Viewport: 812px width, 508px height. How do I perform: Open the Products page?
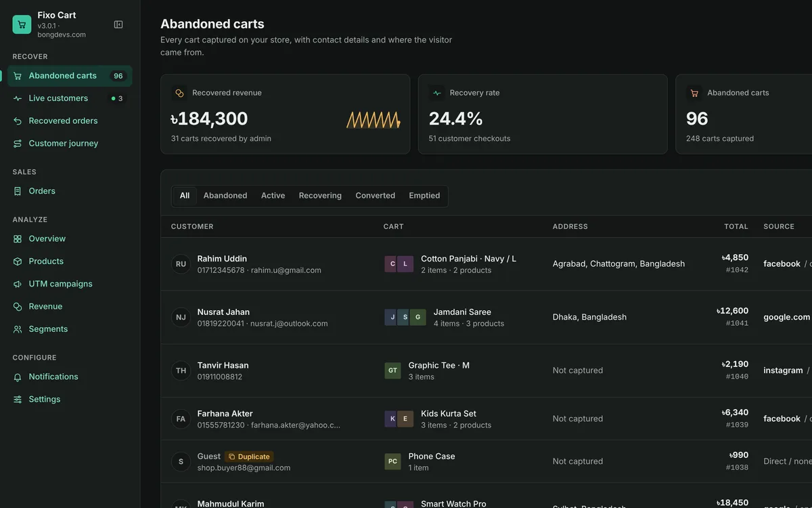70,261
